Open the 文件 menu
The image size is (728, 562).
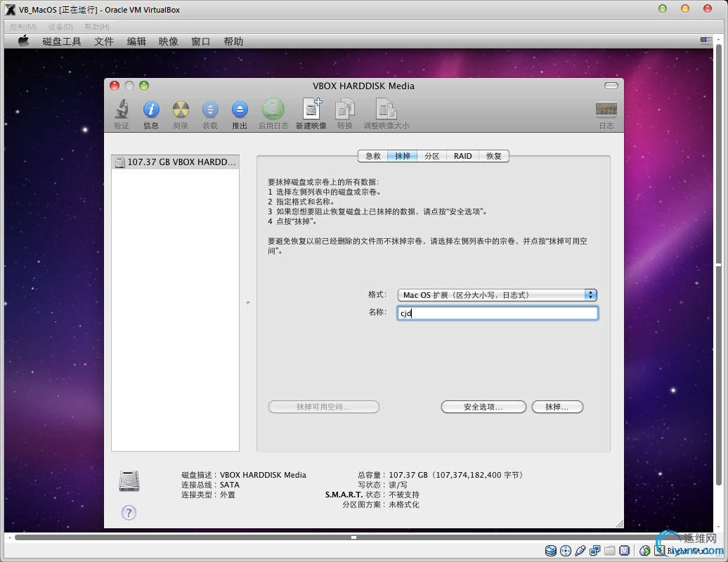(104, 41)
